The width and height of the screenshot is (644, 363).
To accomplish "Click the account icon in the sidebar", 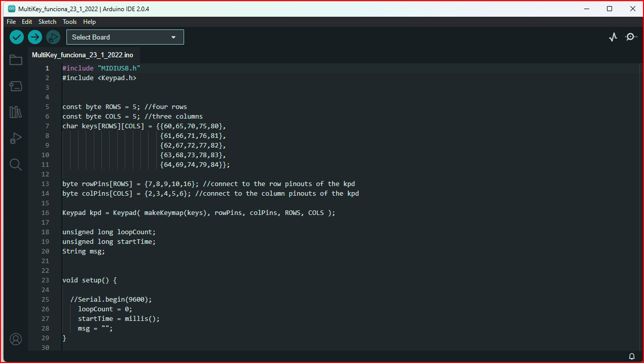I will click(x=15, y=339).
